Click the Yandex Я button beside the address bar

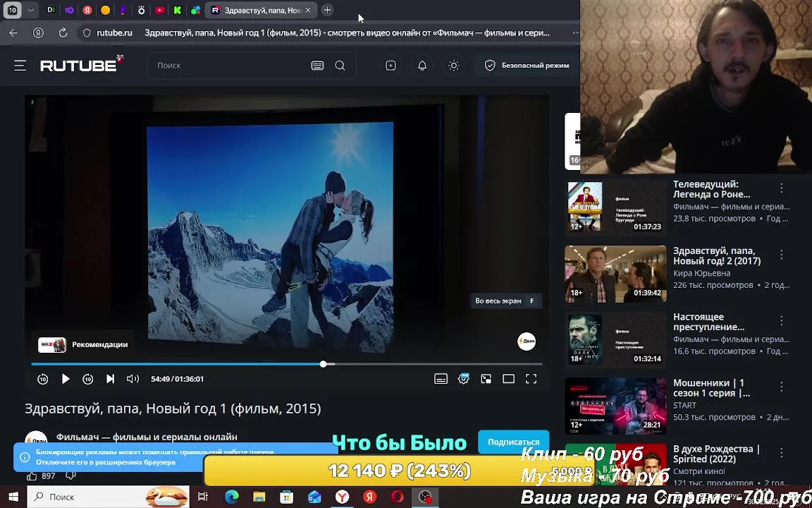tap(38, 32)
